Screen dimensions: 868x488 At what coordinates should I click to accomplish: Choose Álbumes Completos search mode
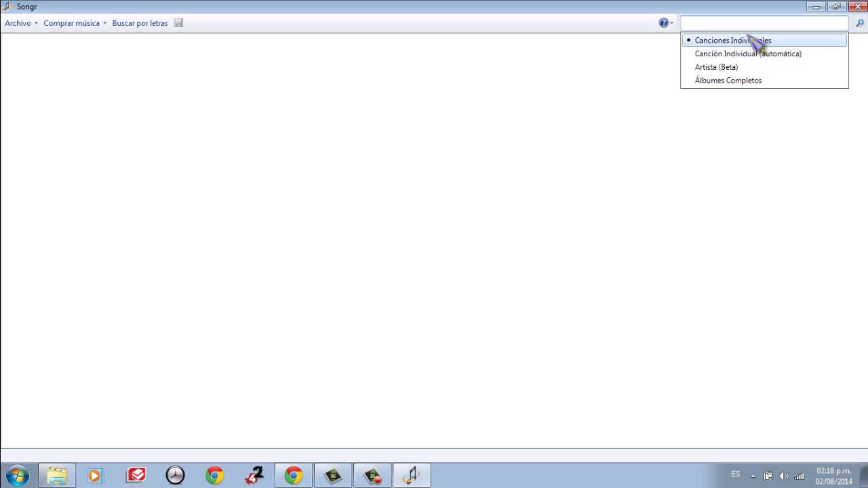coord(764,81)
